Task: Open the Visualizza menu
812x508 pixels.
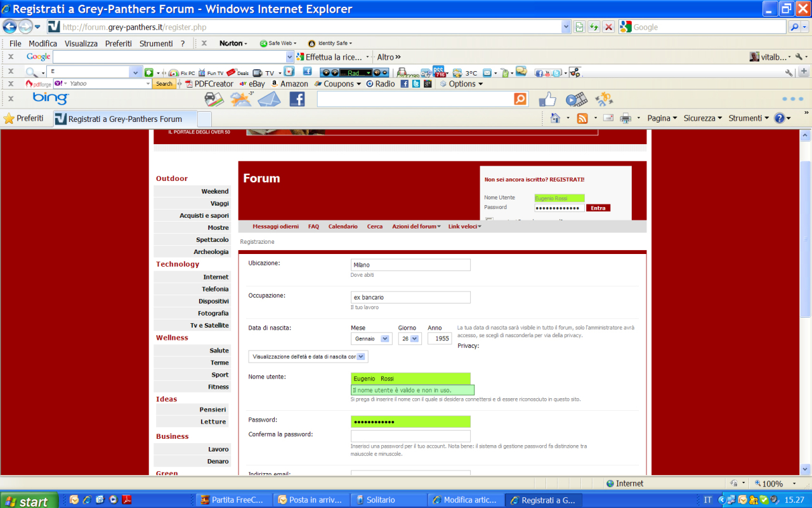Action: [x=81, y=43]
